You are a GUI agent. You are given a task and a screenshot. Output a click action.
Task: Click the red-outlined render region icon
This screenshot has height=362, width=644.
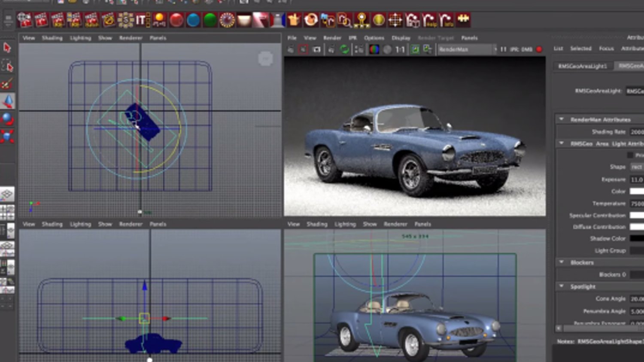[304, 49]
